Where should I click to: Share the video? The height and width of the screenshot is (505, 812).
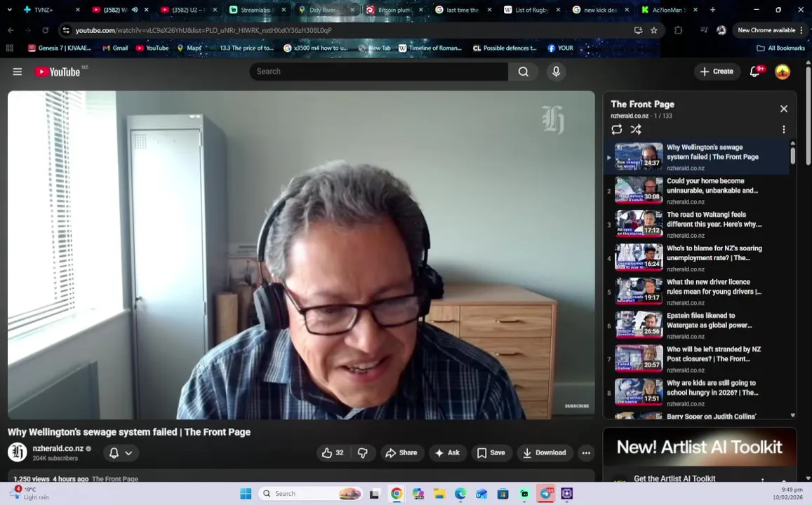click(402, 452)
